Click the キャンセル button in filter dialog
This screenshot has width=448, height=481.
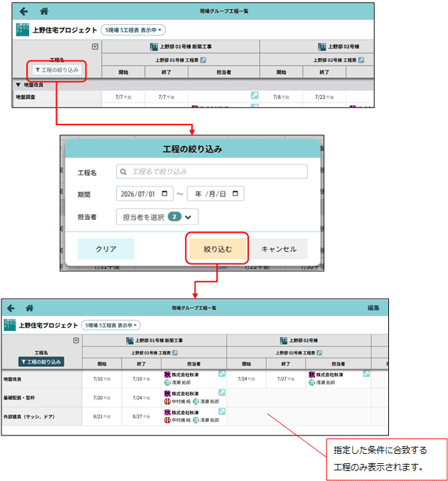[279, 249]
